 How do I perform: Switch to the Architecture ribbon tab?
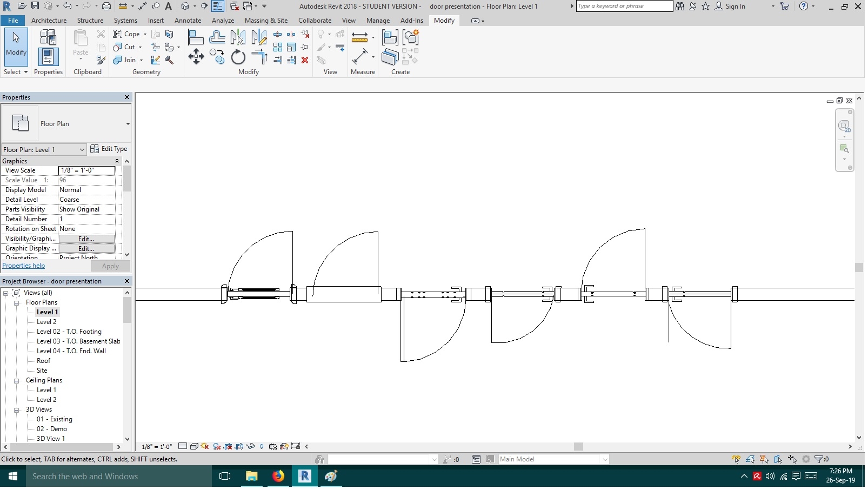tap(49, 20)
